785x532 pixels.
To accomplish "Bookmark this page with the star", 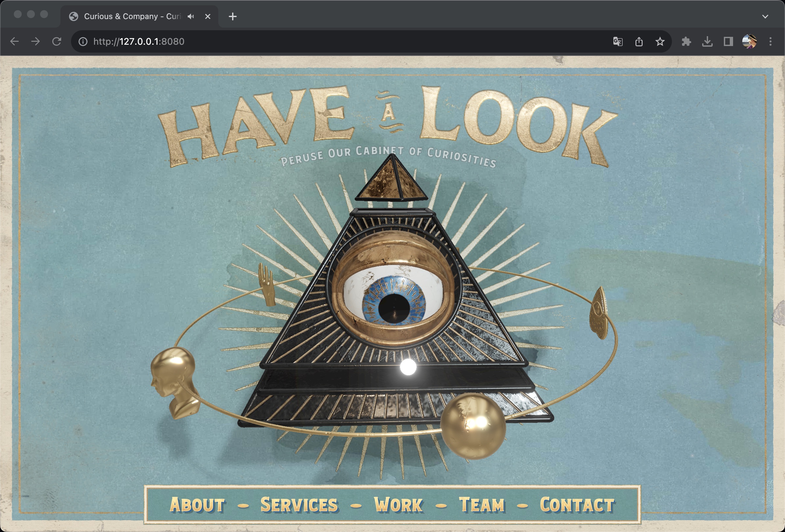I will pyautogui.click(x=660, y=41).
